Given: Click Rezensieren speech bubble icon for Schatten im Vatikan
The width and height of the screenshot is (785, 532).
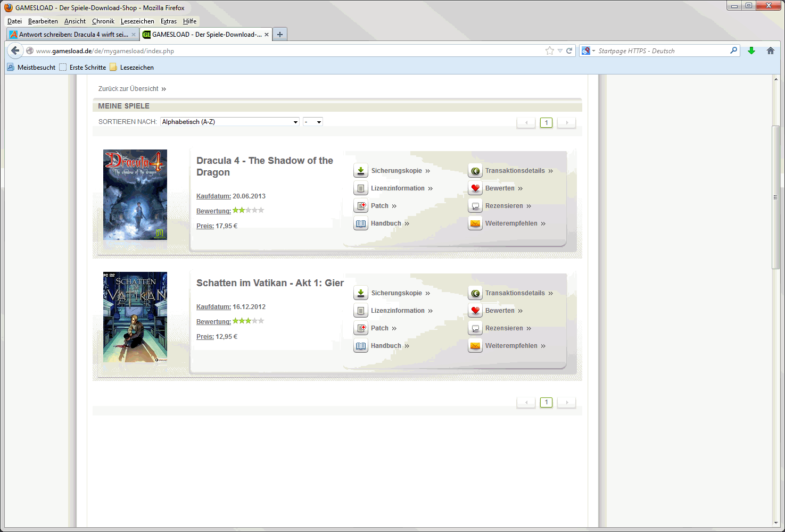Looking at the screenshot, I should click(475, 328).
